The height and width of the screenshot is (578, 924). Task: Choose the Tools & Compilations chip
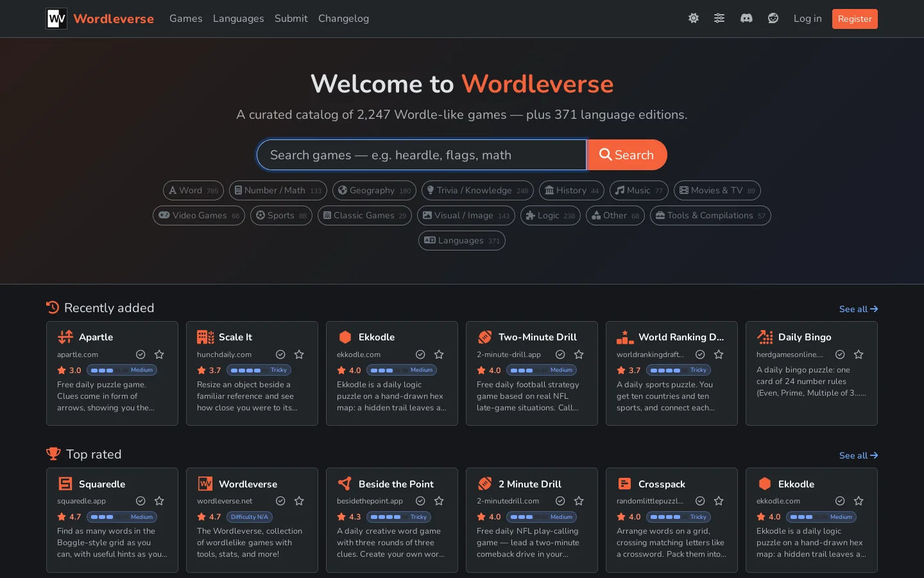pos(710,216)
